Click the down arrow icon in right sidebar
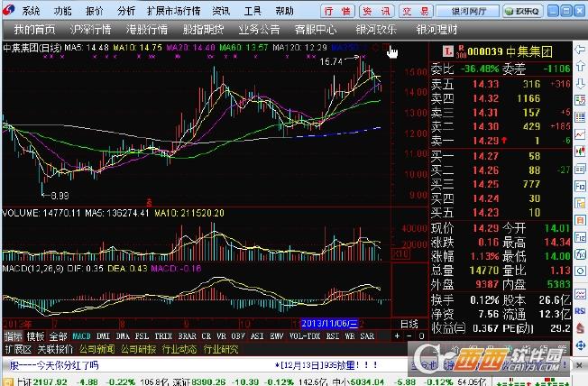Image resolution: width=588 pixels, height=386 pixels. 580,83
